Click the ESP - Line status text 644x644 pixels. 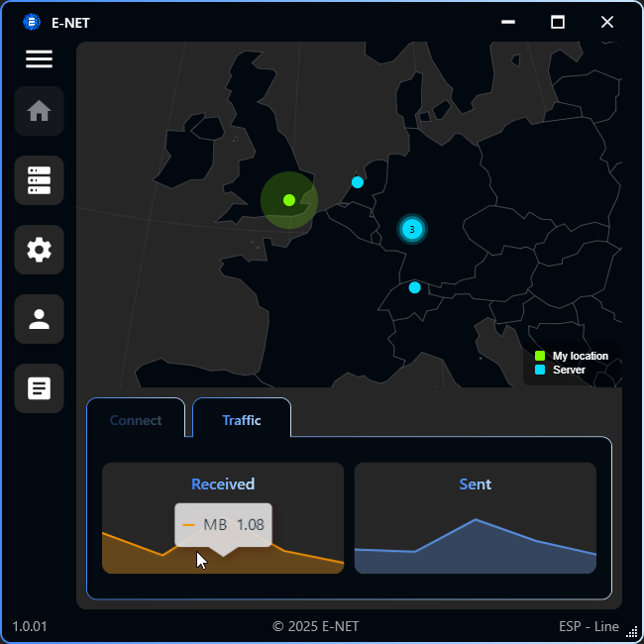589,627
